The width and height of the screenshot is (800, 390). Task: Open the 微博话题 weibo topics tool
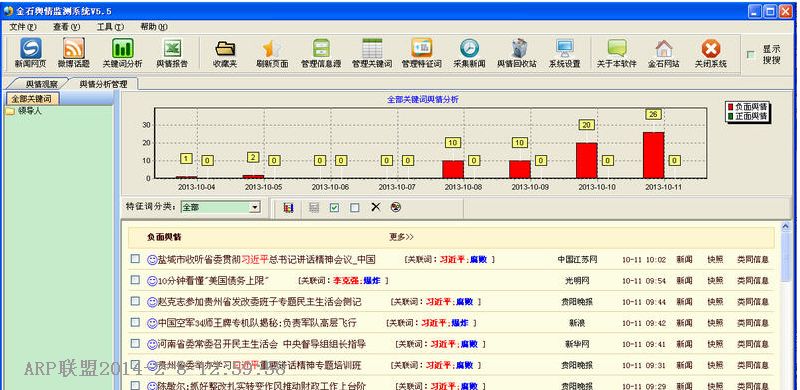coord(73,53)
